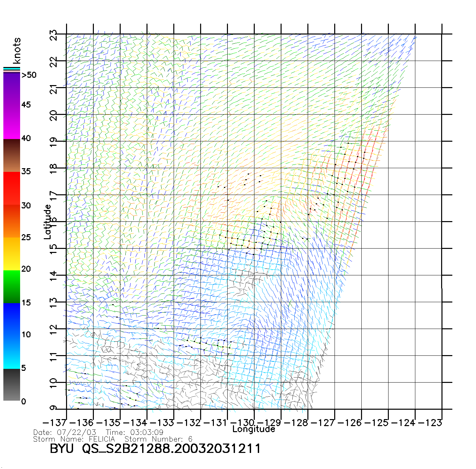The width and height of the screenshot is (476, 469).
Task: Pick the yellow 20–25 knots legend band
Action: click(x=12, y=254)
